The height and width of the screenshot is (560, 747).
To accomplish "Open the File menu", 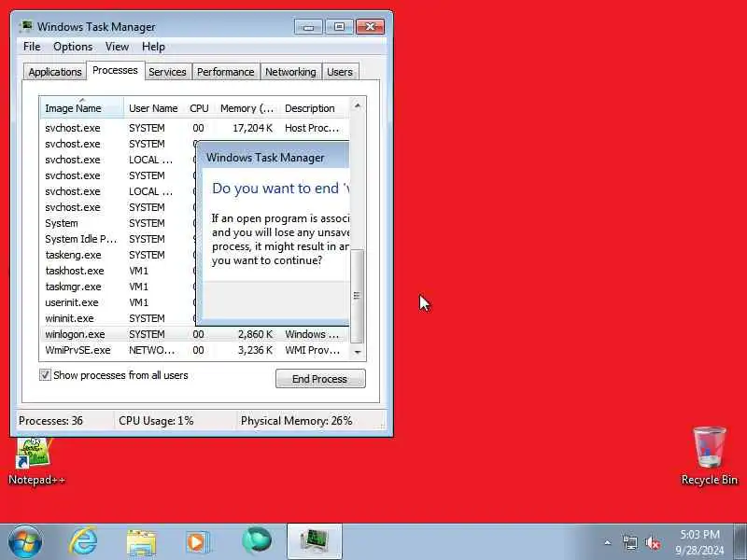I will pyautogui.click(x=32, y=47).
